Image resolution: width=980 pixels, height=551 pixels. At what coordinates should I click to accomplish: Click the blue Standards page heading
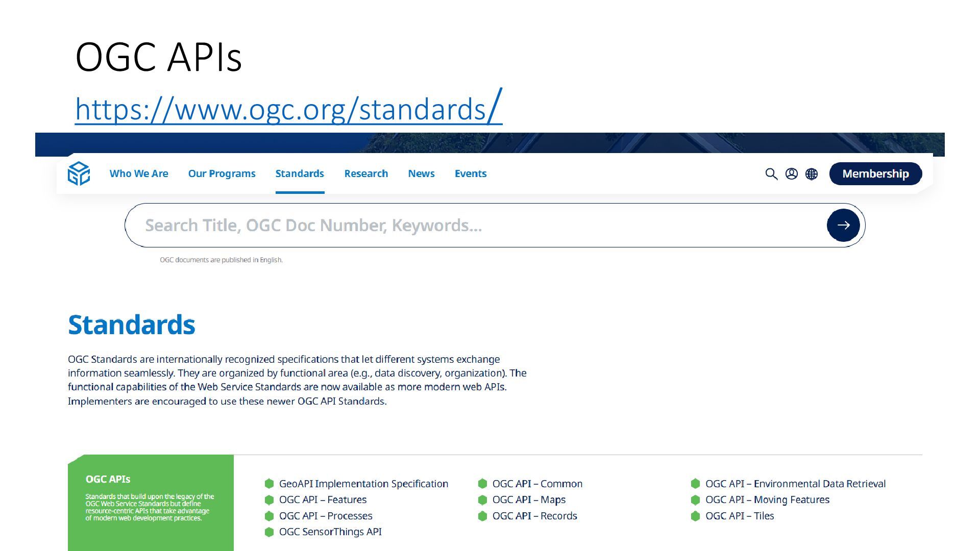(131, 324)
